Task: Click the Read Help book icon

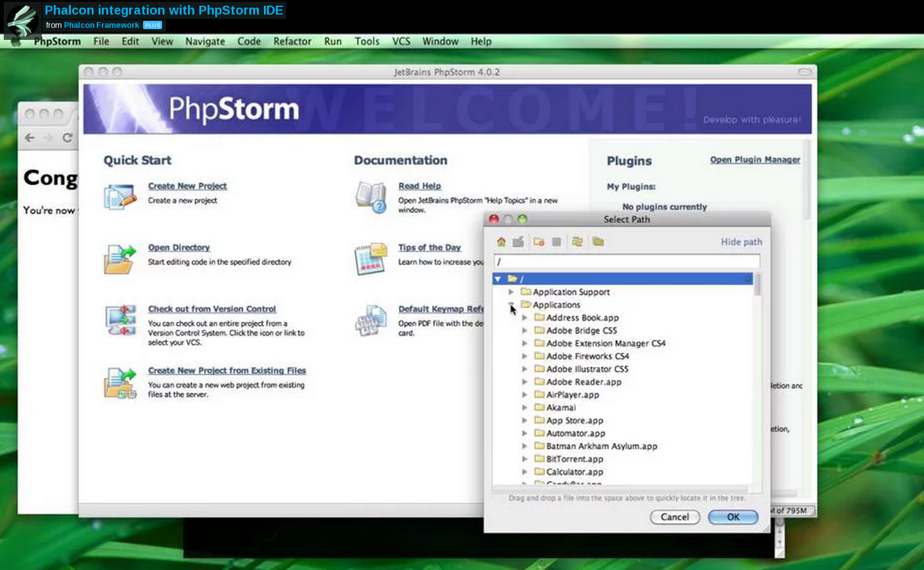Action: pos(370,196)
